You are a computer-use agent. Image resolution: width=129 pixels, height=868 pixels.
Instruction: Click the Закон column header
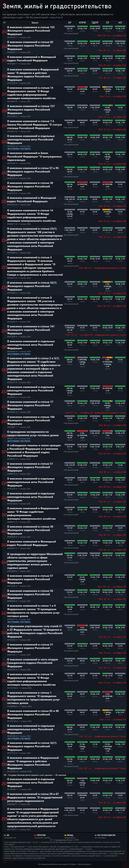35,23
